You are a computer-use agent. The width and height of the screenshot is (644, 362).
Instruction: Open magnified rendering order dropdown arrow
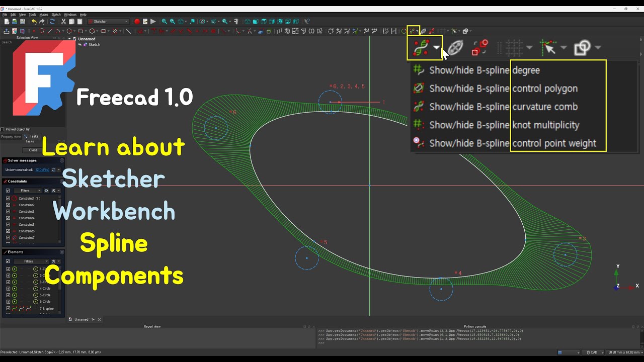tap(598, 48)
